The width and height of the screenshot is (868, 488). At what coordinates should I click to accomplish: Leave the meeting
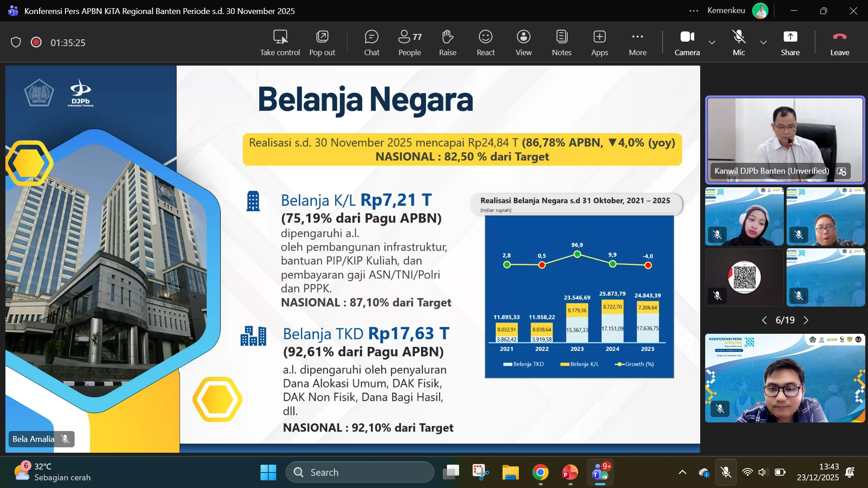pyautogui.click(x=839, y=42)
